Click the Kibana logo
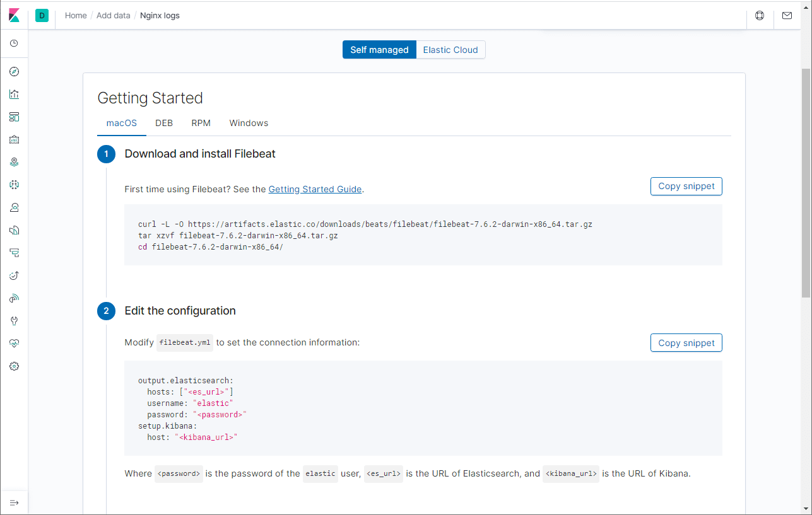The height and width of the screenshot is (515, 812). point(14,15)
